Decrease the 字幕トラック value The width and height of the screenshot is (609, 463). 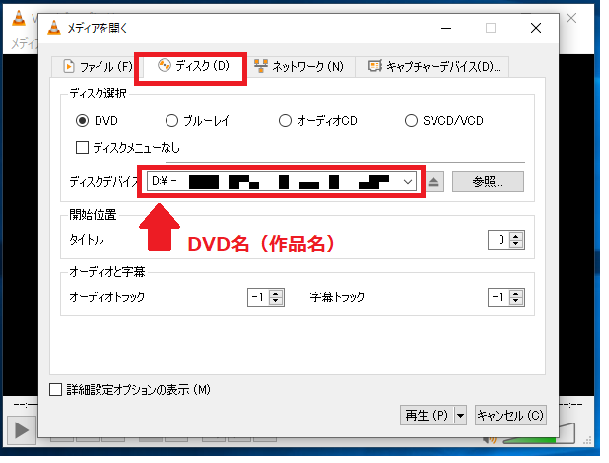[x=516, y=301]
